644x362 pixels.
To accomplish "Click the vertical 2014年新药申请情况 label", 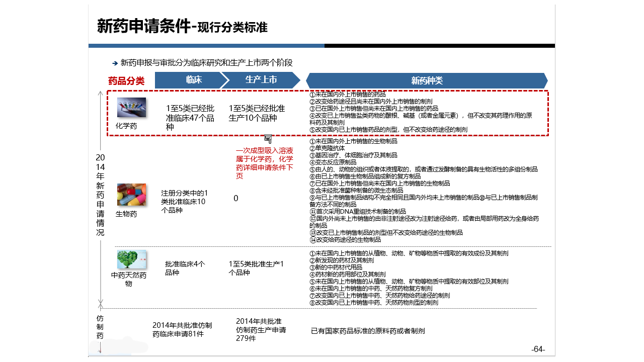I will [100, 195].
